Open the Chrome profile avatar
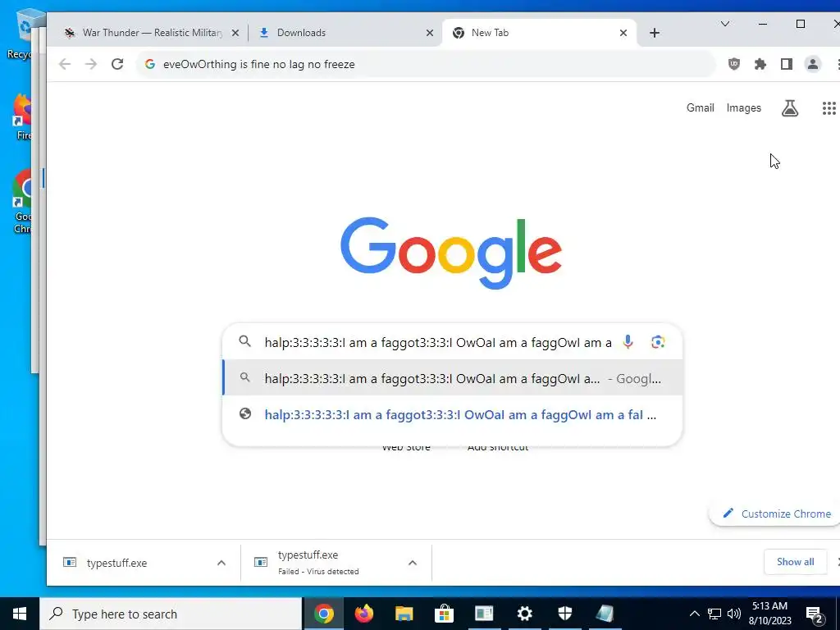 point(813,64)
